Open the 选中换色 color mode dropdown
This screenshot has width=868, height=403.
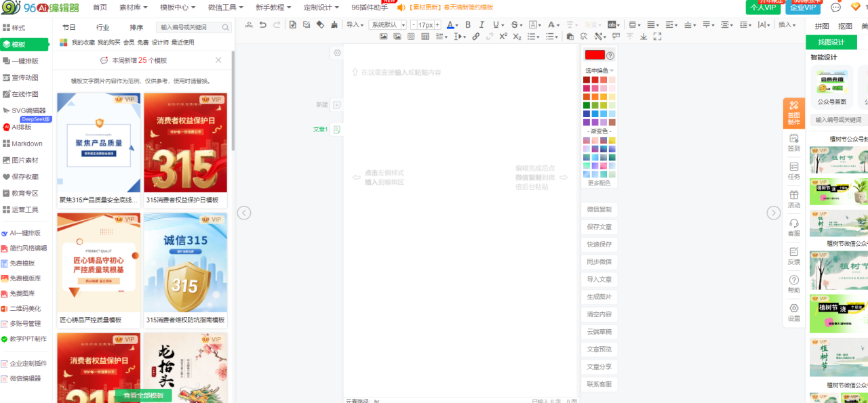599,70
